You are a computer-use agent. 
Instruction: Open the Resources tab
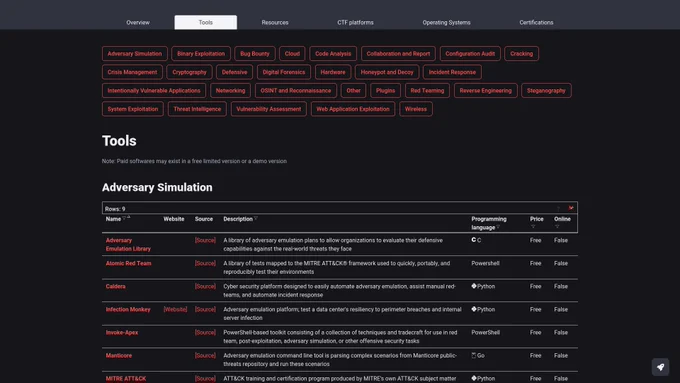point(275,23)
